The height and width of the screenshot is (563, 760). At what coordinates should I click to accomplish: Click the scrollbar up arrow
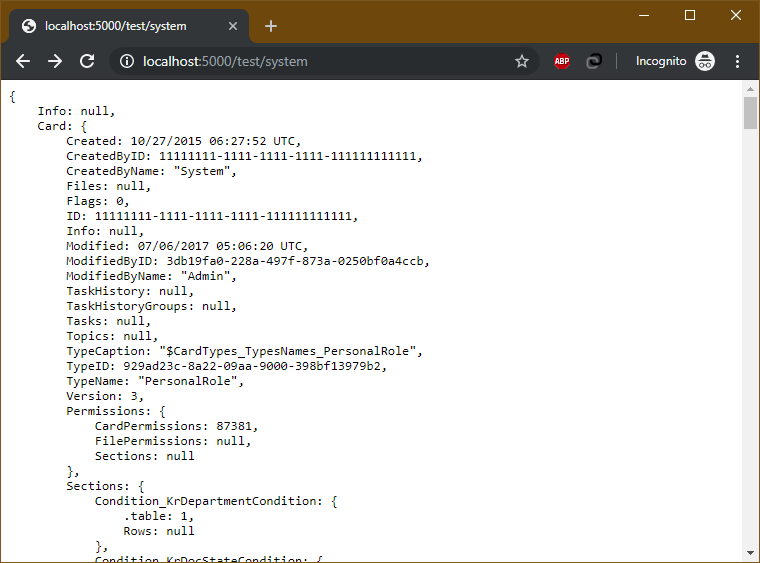click(750, 90)
